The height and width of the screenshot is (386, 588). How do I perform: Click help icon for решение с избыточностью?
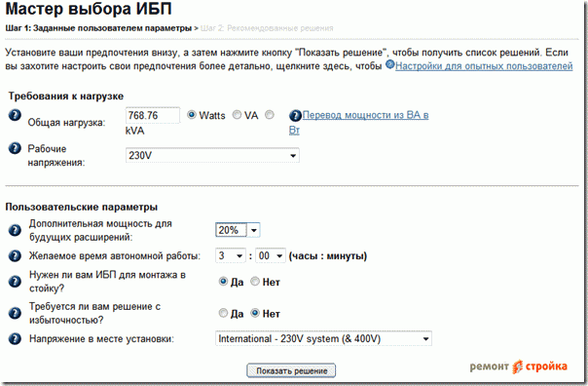[15, 313]
